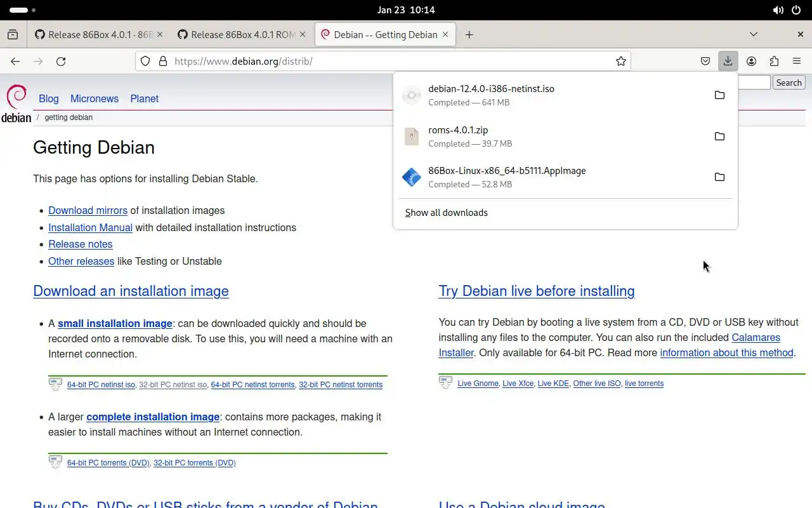812x508 pixels.
Task: Go back to previous page
Action: click(15, 61)
